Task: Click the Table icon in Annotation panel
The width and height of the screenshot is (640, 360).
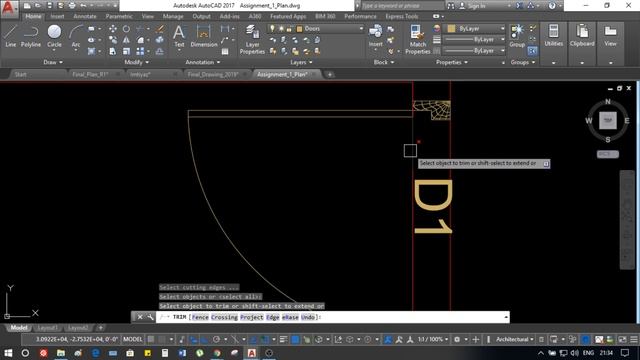Action: (x=225, y=51)
